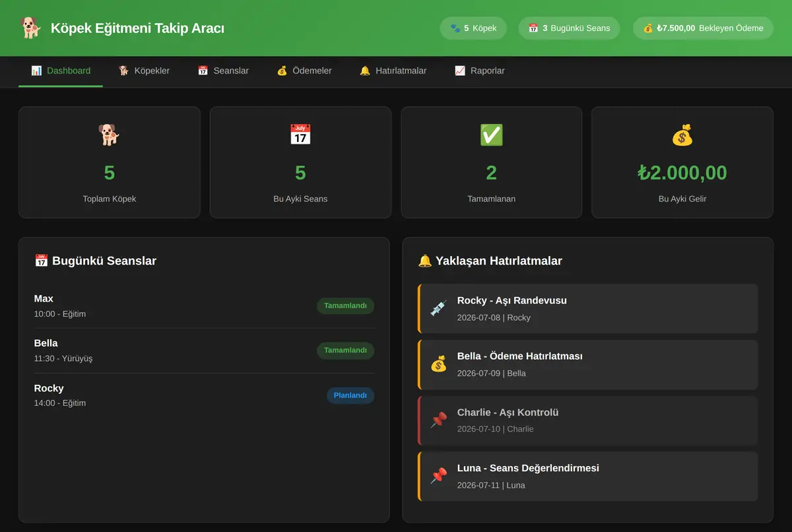Open the Toplam Köpek stat card
792x532 pixels.
tap(110, 162)
